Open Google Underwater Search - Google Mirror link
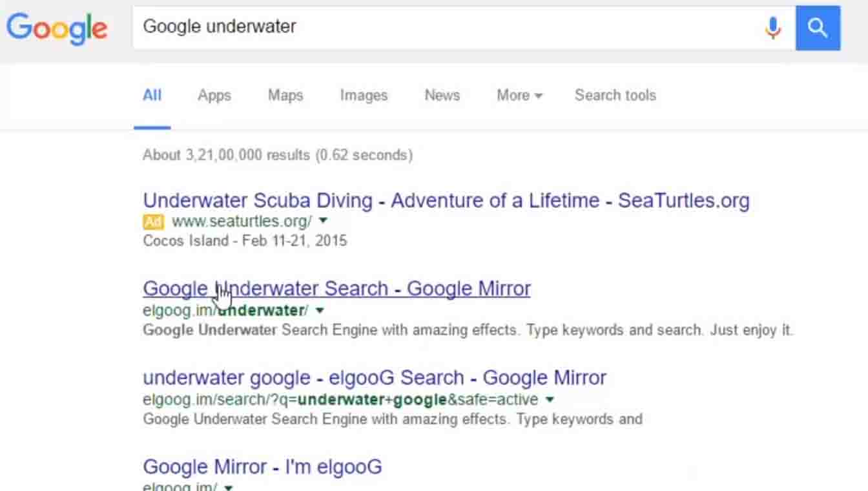The image size is (868, 491). coord(336,288)
